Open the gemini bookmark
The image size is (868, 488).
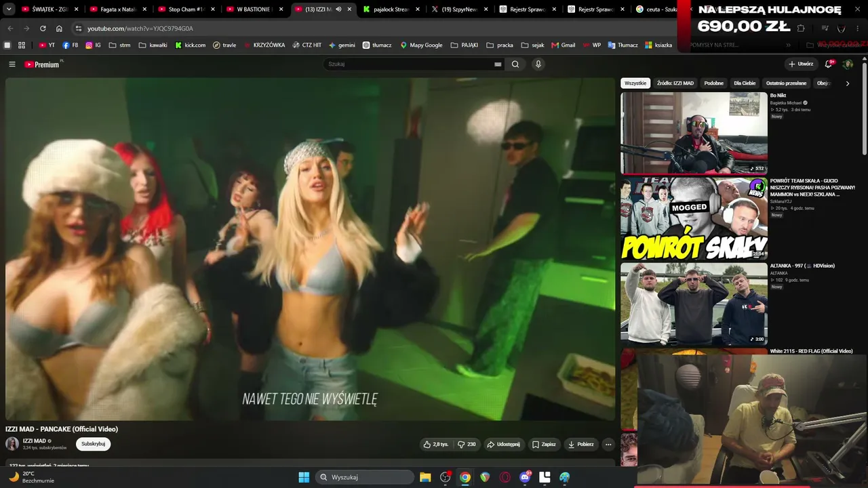click(x=342, y=45)
